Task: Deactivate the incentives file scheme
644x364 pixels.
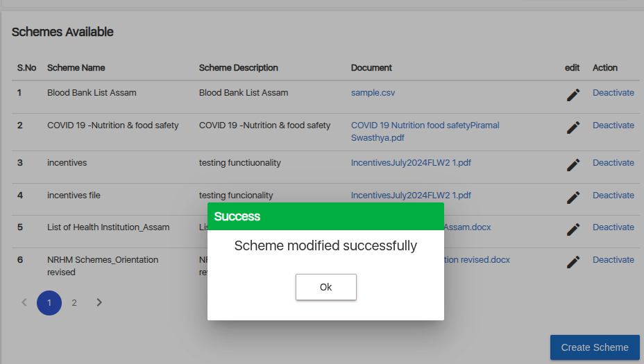Action: (613, 196)
